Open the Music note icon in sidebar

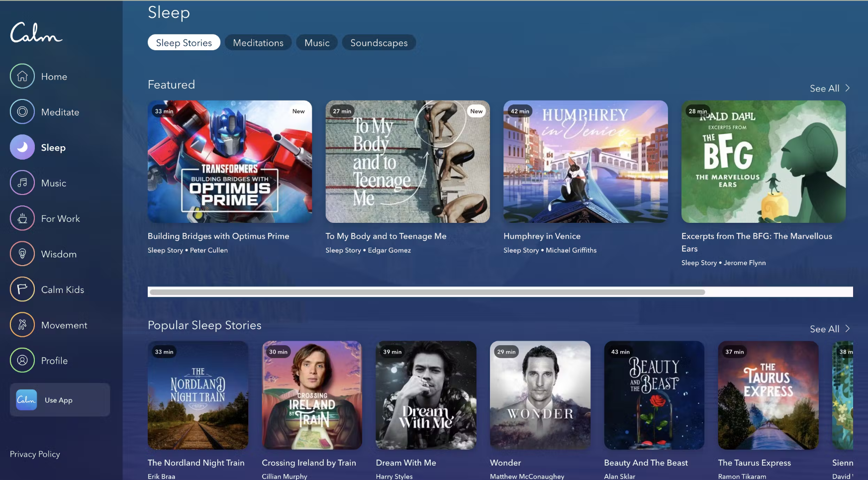22,183
